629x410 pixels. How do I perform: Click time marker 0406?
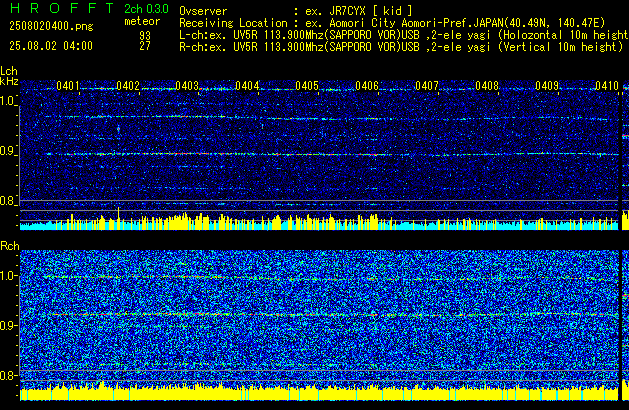tap(367, 86)
